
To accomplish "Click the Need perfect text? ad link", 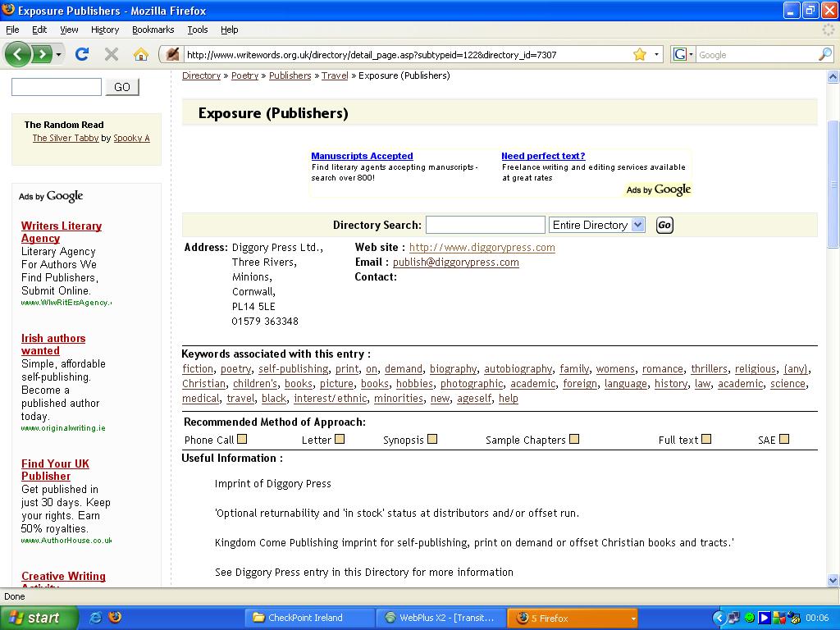I will tap(543, 156).
